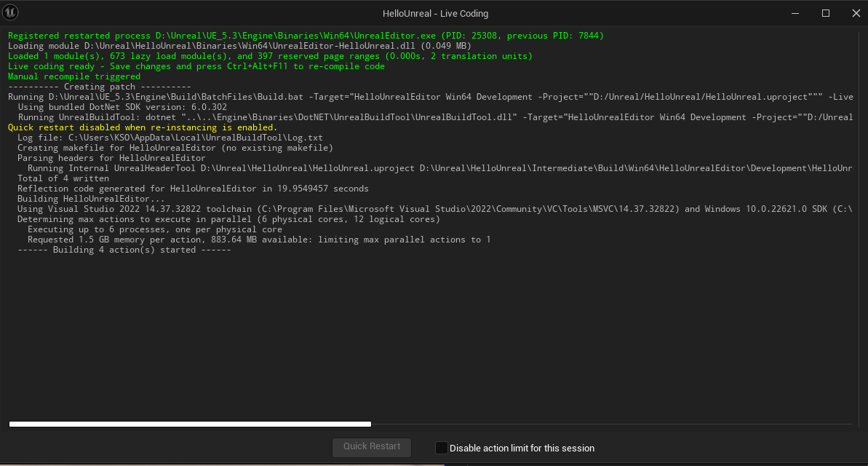Click 'Using Visual Studio 2022' toolchain line
The height and width of the screenshot is (466, 868).
434,209
